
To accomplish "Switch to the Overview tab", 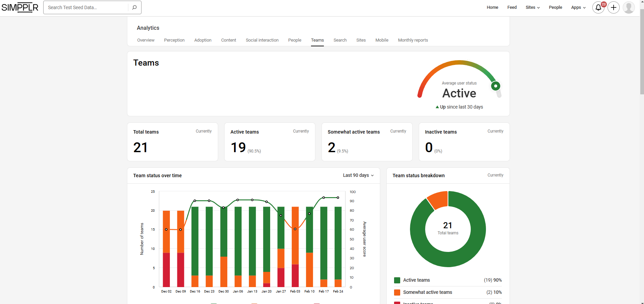I will 146,40.
